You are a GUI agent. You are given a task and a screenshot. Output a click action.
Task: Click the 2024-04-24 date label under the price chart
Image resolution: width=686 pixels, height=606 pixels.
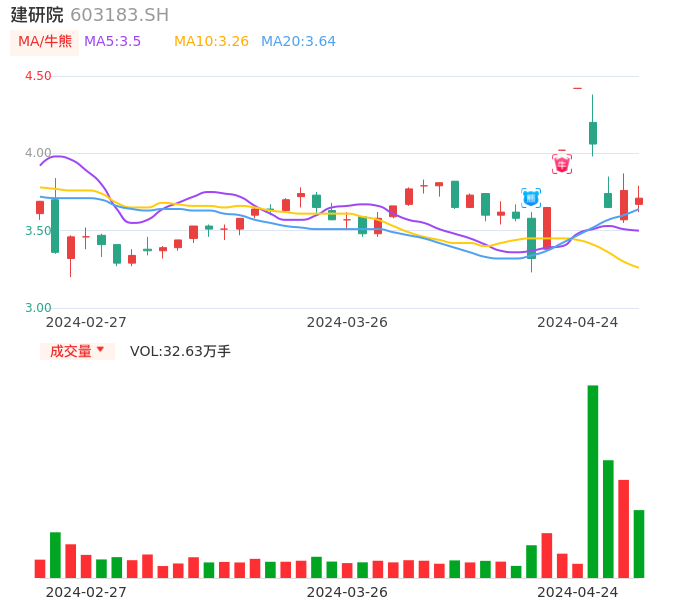[x=577, y=322]
